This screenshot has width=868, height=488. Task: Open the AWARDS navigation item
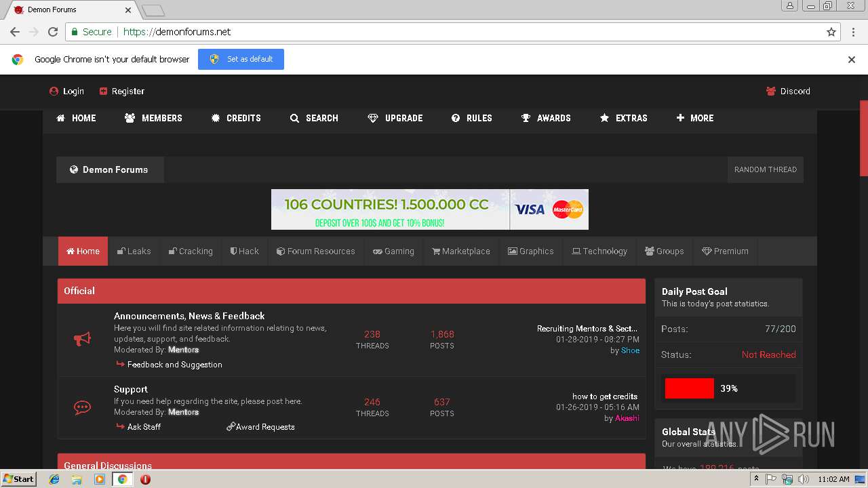pyautogui.click(x=546, y=118)
